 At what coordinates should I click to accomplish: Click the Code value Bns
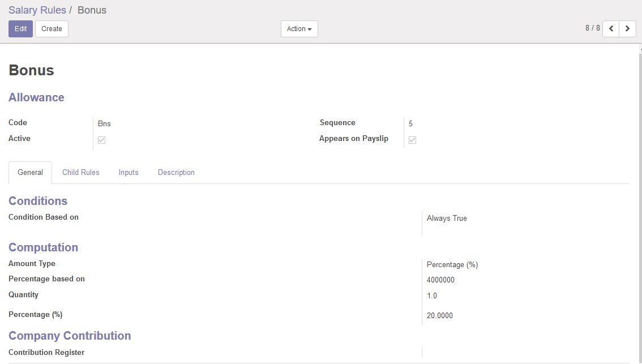(104, 123)
